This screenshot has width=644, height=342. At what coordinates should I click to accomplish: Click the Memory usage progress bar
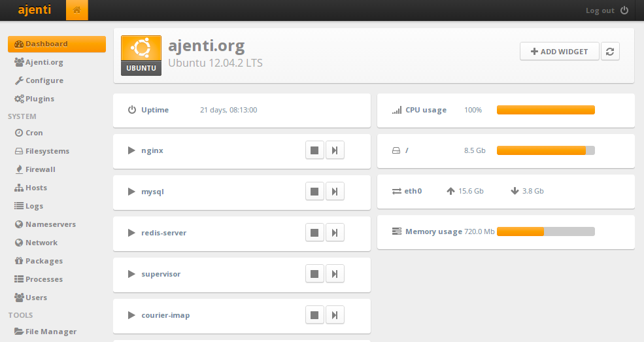(x=546, y=231)
